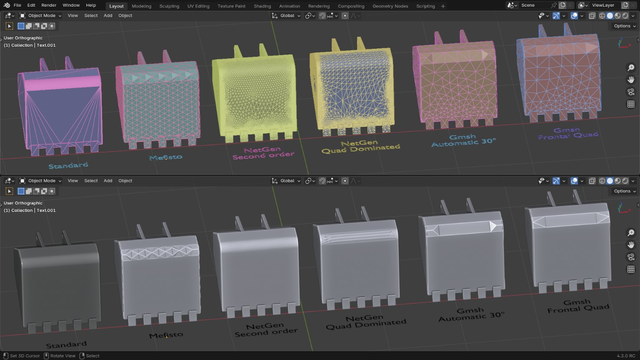The height and width of the screenshot is (360, 640).
Task: Open Global orientation dropdown in top viewport
Action: pos(286,16)
